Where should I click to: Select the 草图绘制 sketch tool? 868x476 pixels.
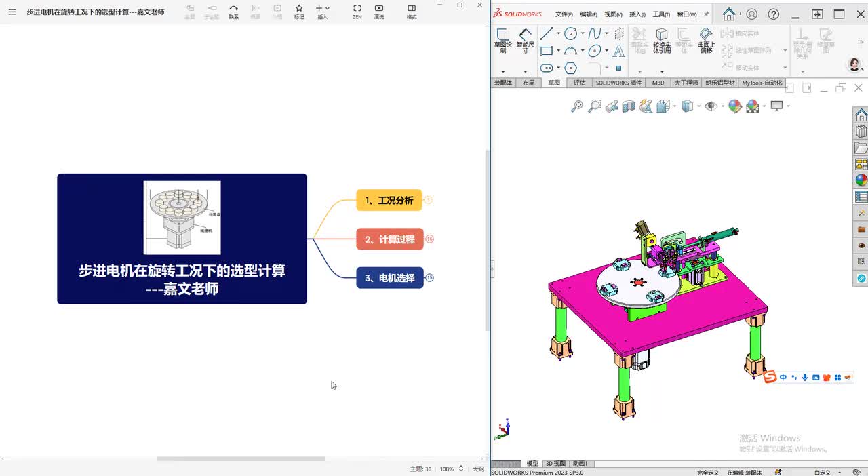coord(502,41)
